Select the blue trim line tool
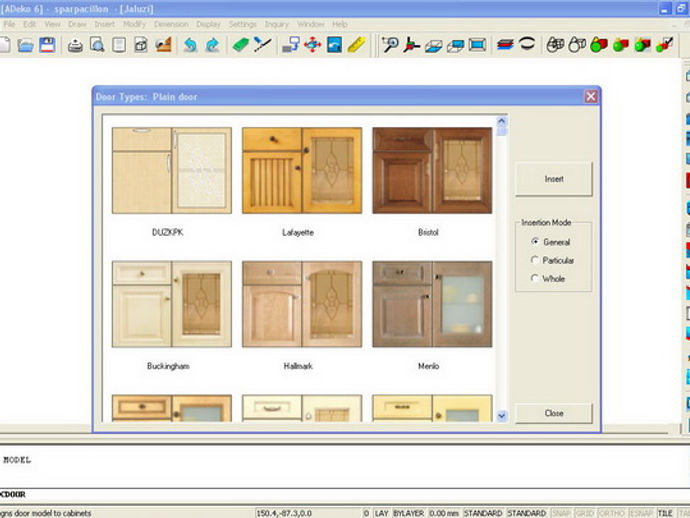This screenshot has width=690, height=518. [x=262, y=45]
